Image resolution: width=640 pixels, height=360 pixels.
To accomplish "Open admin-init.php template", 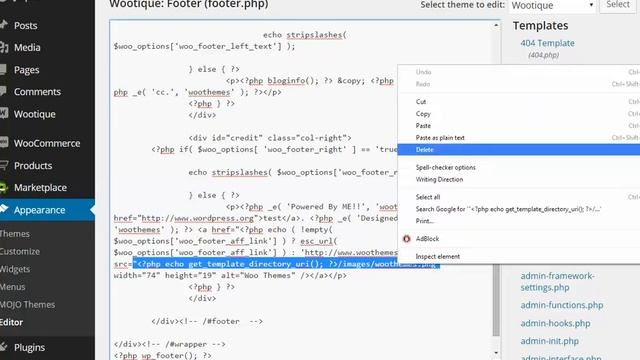I will pyautogui.click(x=549, y=341).
